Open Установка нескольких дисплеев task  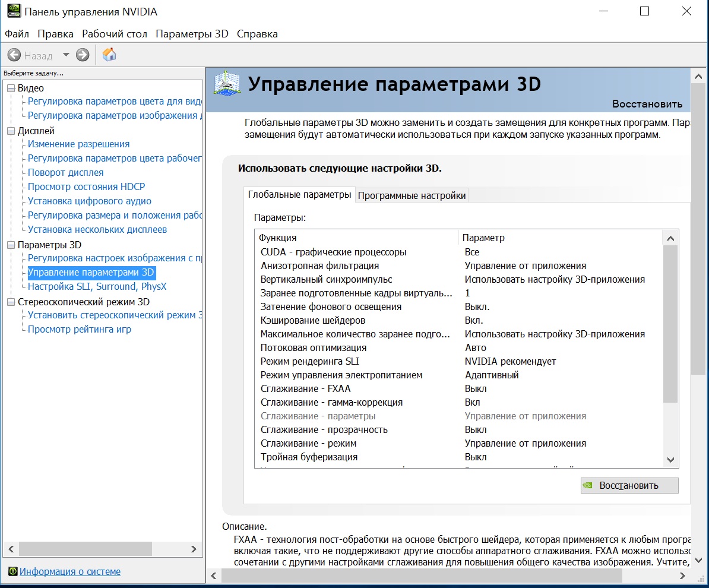coord(97,230)
